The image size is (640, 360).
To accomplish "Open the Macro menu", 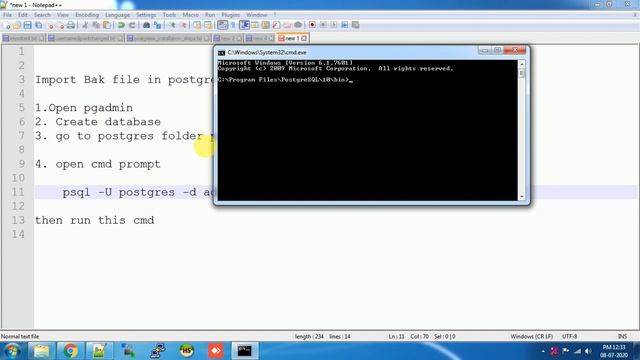I will click(x=190, y=15).
